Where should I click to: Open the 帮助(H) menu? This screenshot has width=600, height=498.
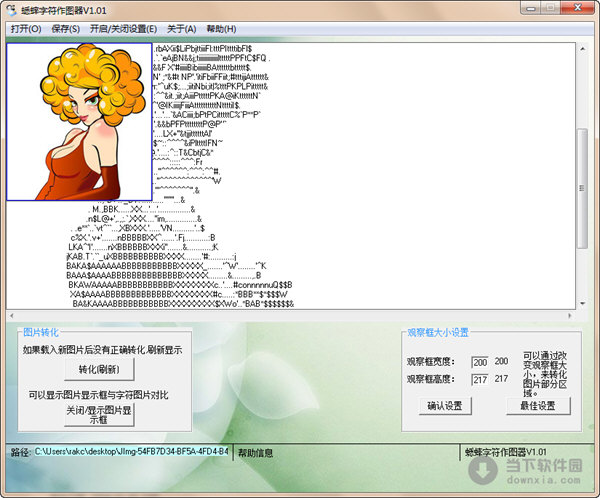click(221, 29)
